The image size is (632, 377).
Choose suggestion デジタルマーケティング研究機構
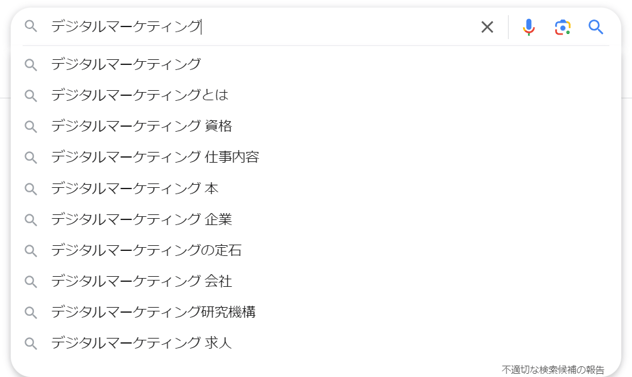click(316, 312)
